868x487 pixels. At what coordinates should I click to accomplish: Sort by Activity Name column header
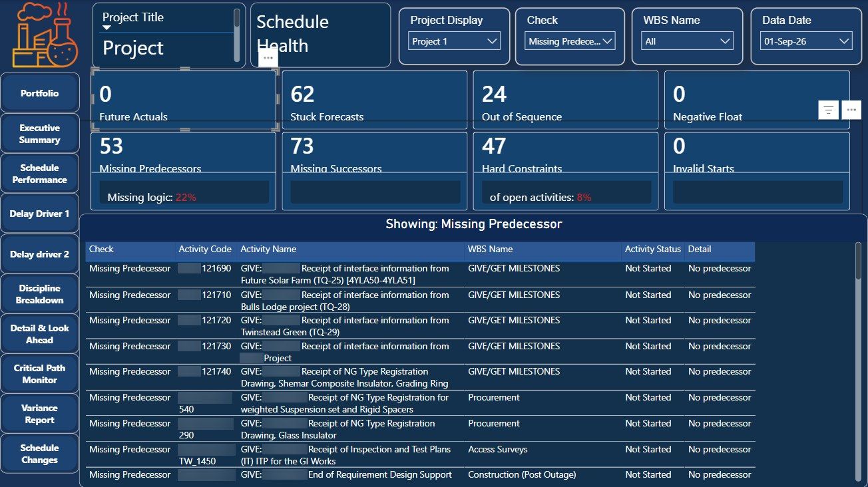pyautogui.click(x=350, y=249)
